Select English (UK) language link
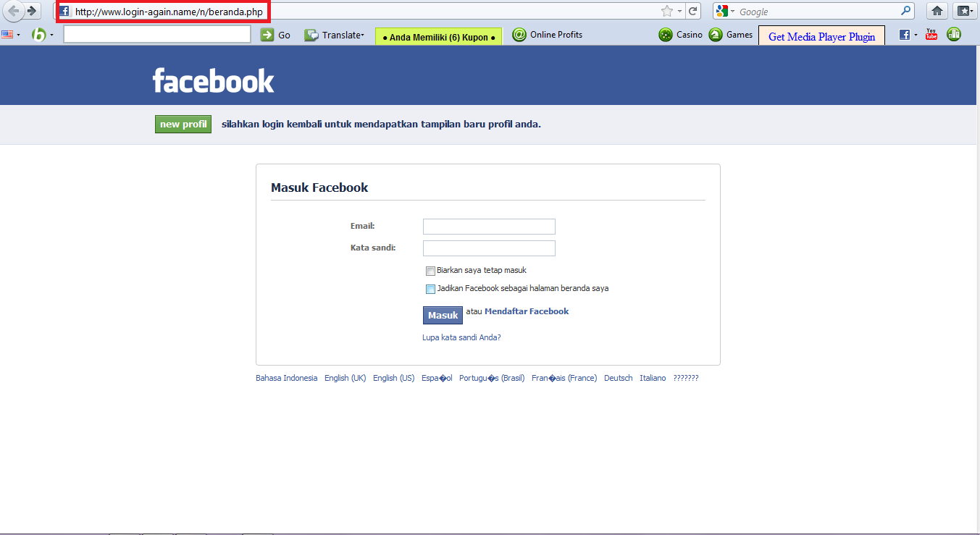The image size is (980, 535). click(x=345, y=378)
